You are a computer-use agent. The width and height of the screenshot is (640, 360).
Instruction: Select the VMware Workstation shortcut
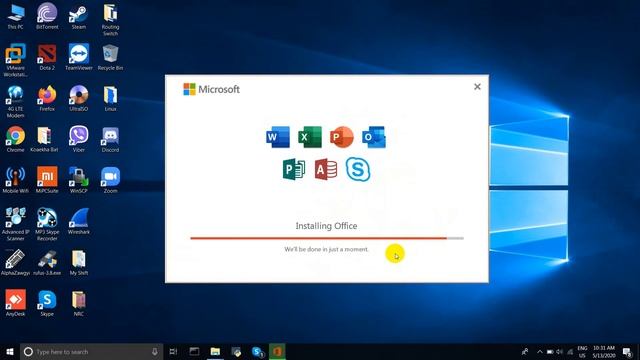click(16, 60)
